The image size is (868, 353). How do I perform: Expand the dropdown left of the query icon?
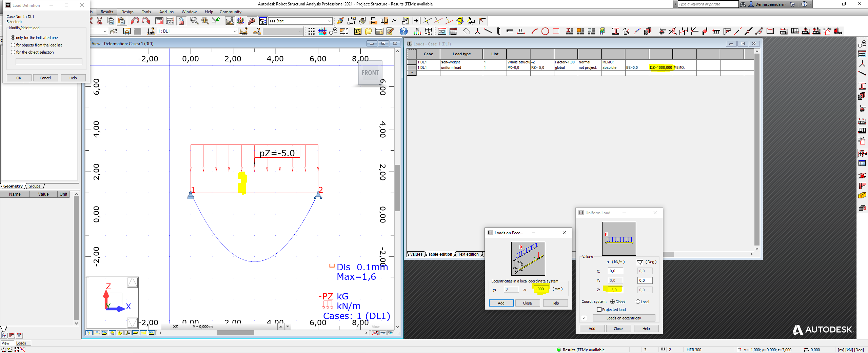[x=105, y=31]
